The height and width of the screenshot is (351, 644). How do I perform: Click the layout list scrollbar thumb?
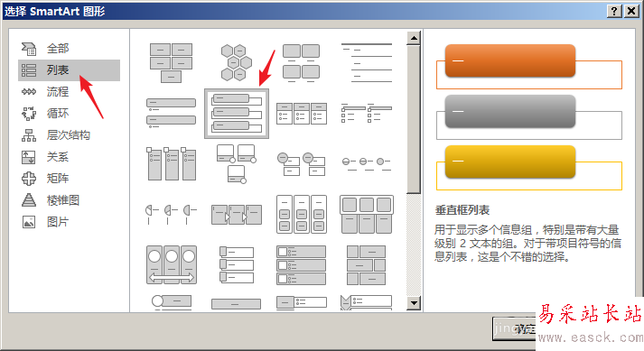point(414,119)
